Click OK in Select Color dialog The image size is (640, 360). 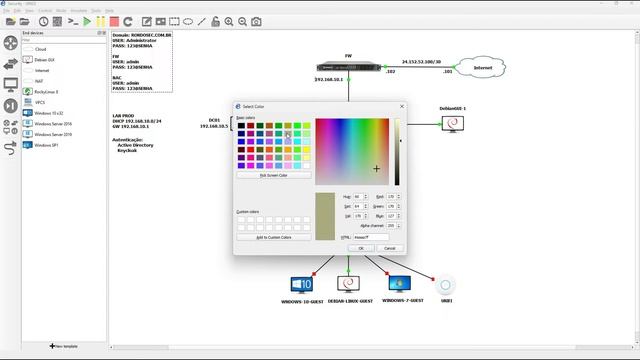[x=361, y=248]
